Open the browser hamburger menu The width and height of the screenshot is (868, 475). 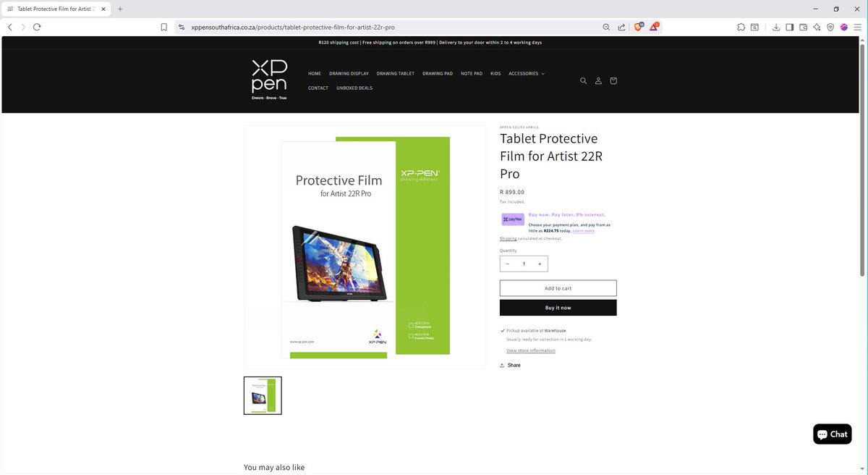(x=858, y=27)
